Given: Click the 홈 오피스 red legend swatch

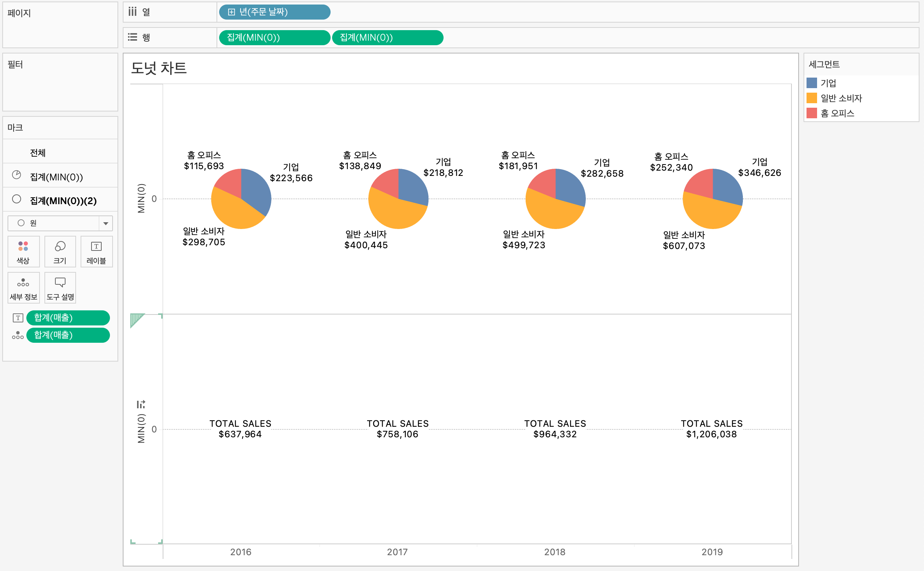Looking at the screenshot, I should [x=811, y=113].
